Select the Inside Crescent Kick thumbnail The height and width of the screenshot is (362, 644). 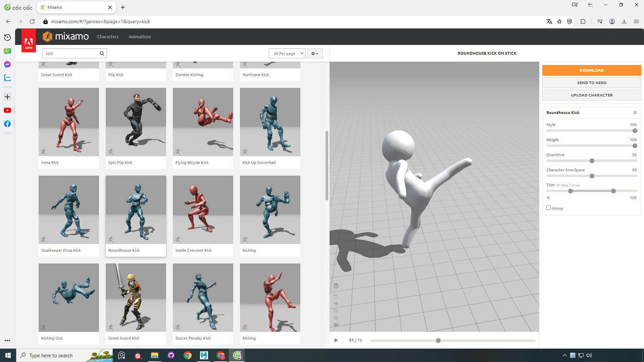(x=203, y=210)
